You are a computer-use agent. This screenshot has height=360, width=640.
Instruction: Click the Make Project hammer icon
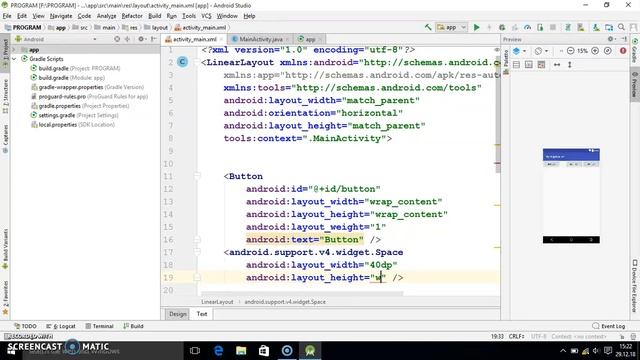tap(428, 27)
